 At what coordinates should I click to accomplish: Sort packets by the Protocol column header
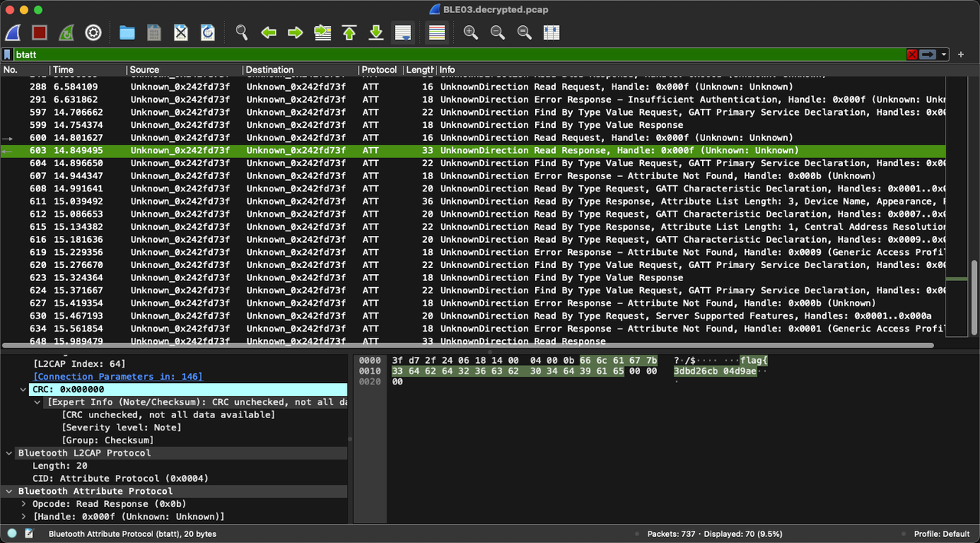pyautogui.click(x=379, y=70)
